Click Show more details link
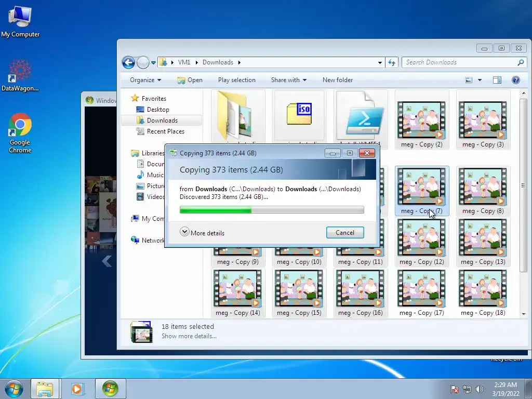The image size is (532, 399). point(189,336)
